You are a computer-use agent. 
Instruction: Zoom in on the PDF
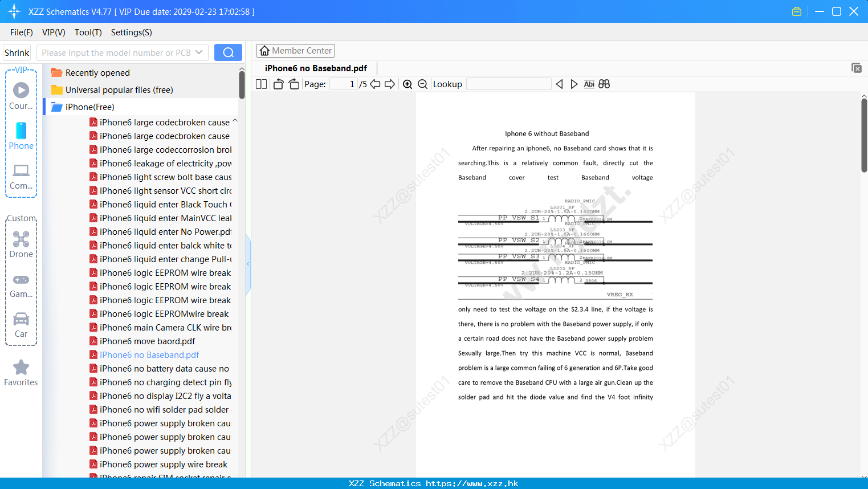click(407, 84)
